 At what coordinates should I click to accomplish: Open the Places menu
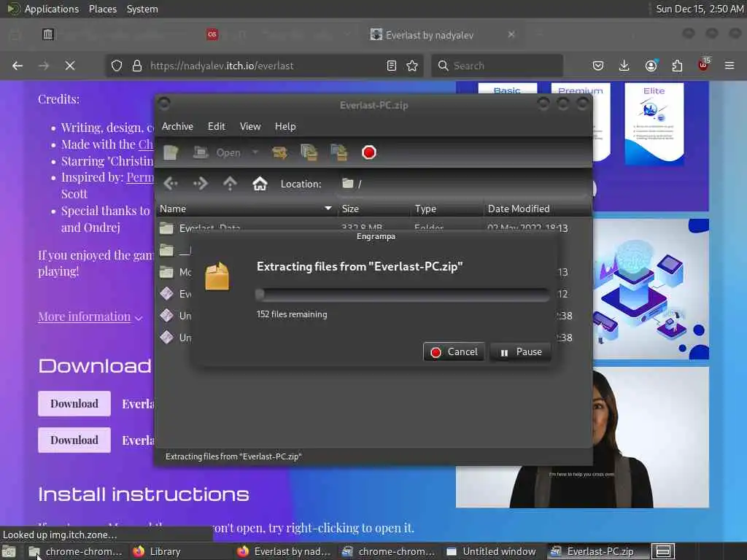click(x=102, y=9)
